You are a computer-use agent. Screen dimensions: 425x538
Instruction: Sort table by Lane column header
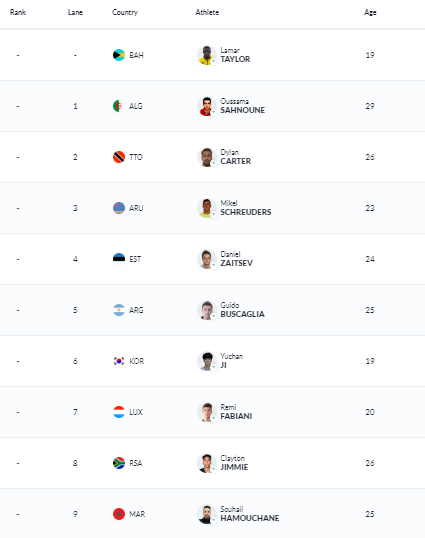coord(75,12)
